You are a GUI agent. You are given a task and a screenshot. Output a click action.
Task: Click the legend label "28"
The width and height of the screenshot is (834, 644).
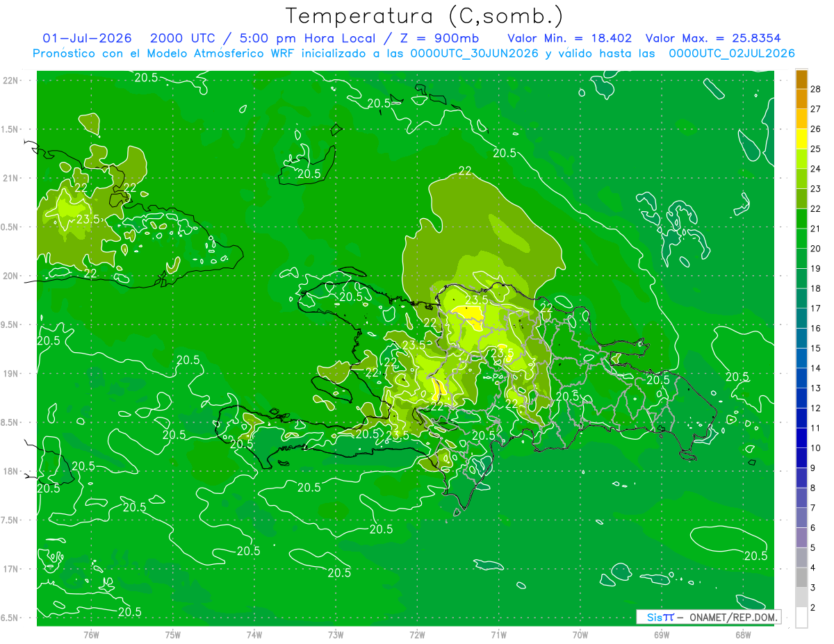(816, 89)
